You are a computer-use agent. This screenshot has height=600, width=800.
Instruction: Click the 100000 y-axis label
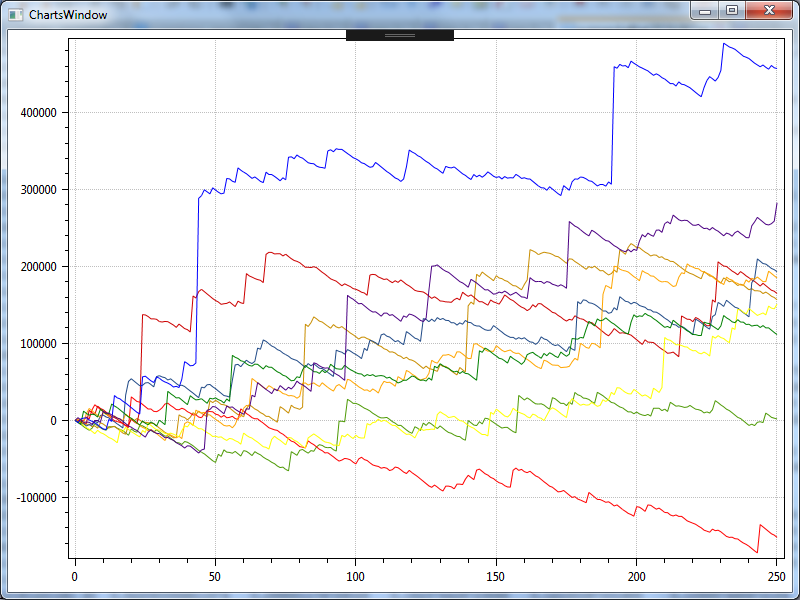pos(39,344)
